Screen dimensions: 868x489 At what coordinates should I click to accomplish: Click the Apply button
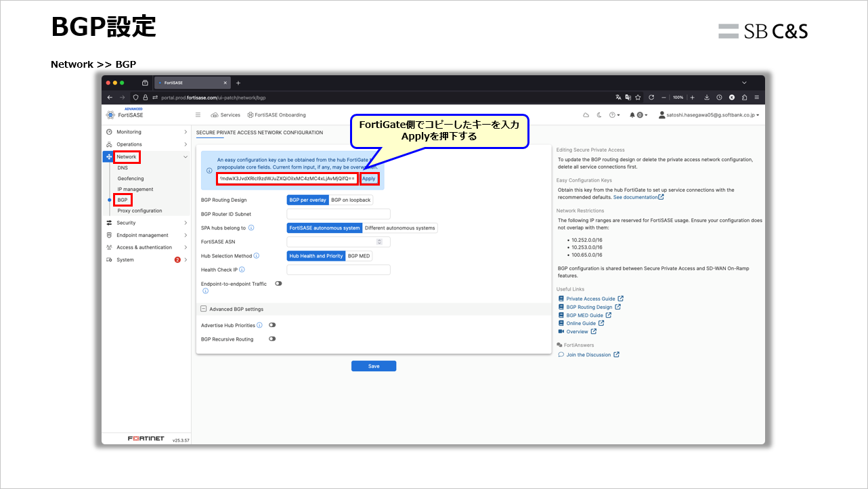[368, 179]
